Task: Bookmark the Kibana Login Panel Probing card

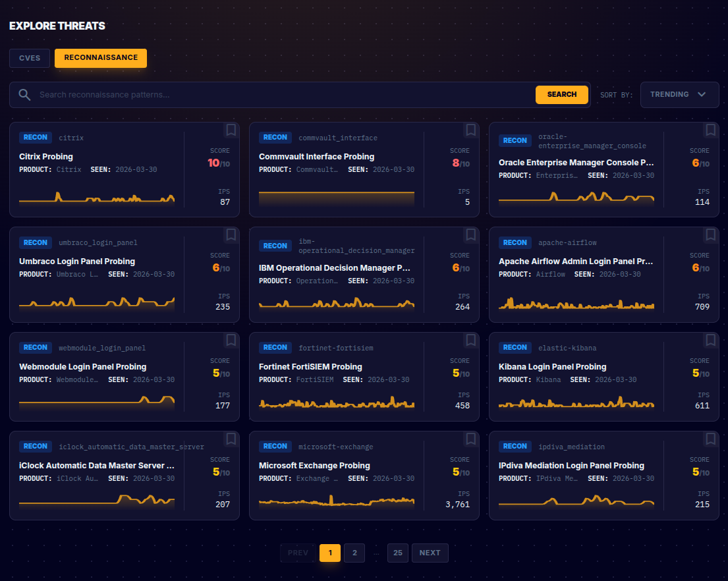Action: [x=710, y=341]
